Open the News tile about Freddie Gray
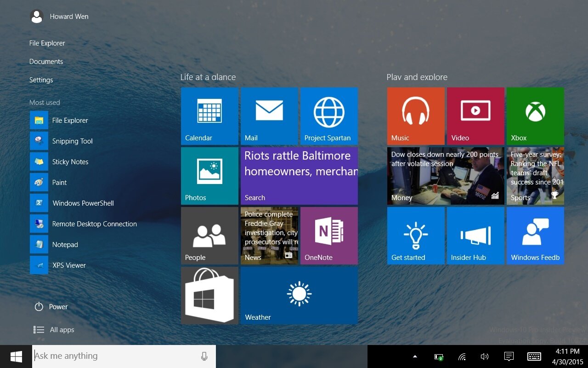Screen dimensions: 588x368 (269, 236)
